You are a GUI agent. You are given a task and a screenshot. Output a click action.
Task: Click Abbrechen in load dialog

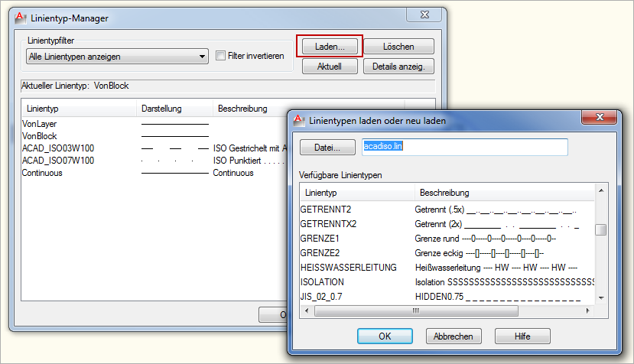click(x=454, y=336)
